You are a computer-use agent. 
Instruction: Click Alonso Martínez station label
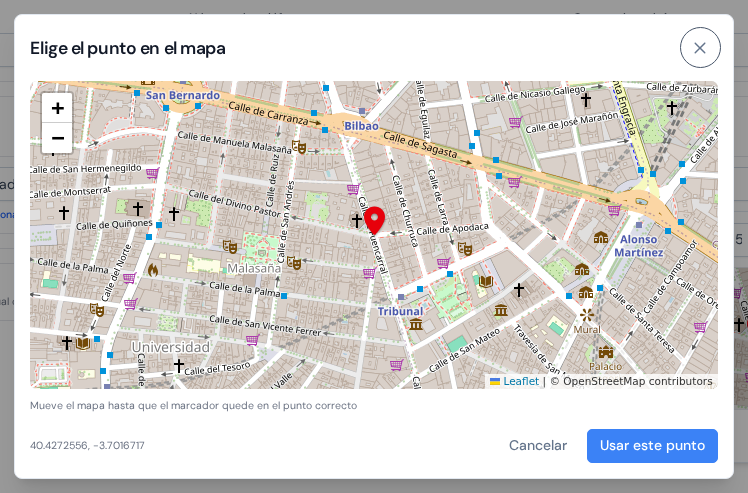(x=639, y=246)
